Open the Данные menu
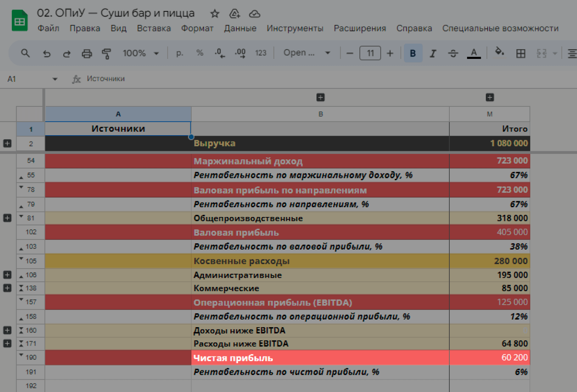The width and height of the screenshot is (577, 392). (240, 28)
